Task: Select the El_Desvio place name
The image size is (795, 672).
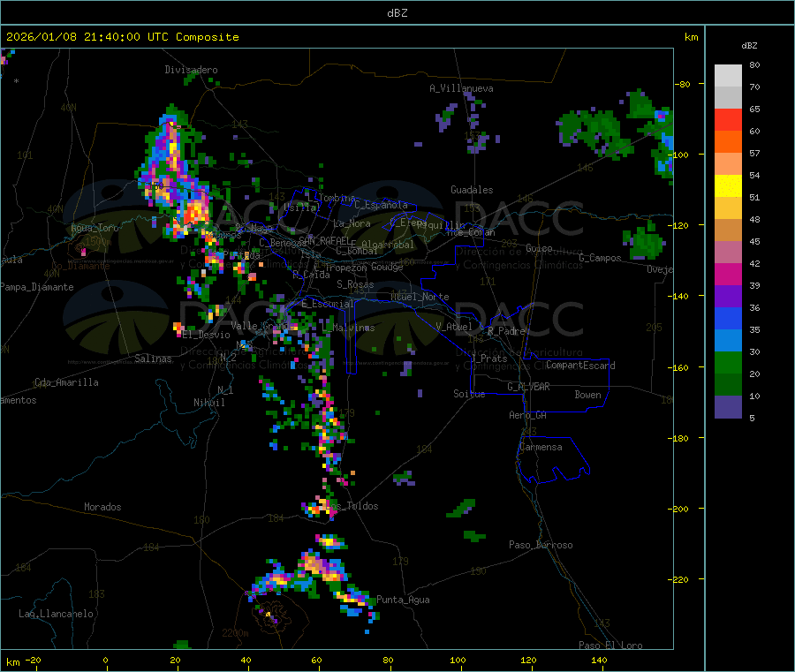Action: (207, 335)
